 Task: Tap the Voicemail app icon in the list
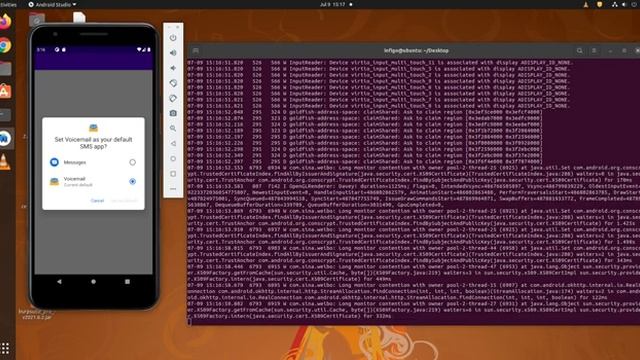54,182
